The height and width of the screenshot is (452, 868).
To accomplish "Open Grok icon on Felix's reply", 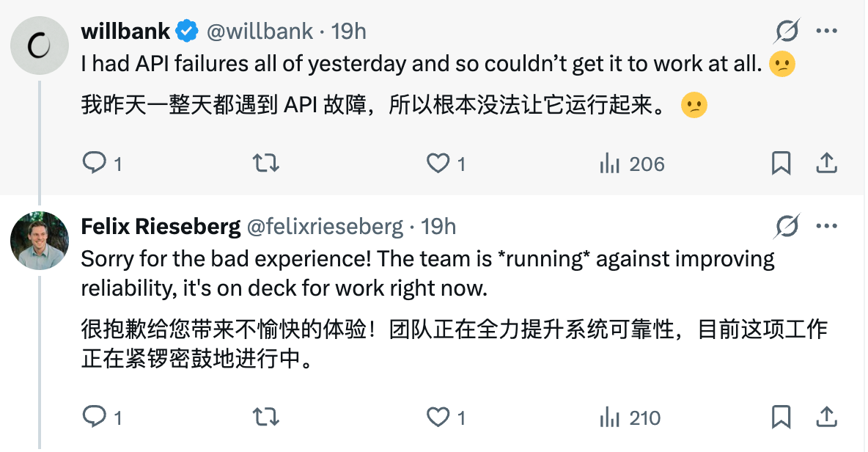I will click(787, 227).
